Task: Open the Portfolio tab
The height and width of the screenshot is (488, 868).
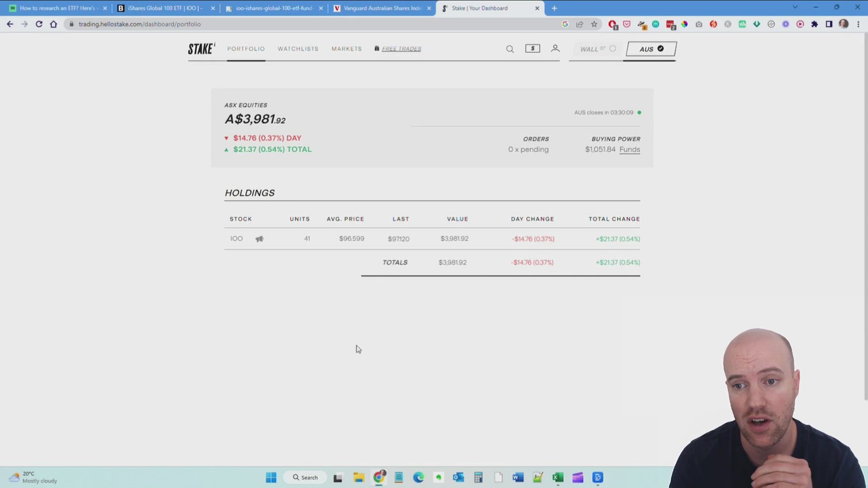Action: tap(246, 49)
